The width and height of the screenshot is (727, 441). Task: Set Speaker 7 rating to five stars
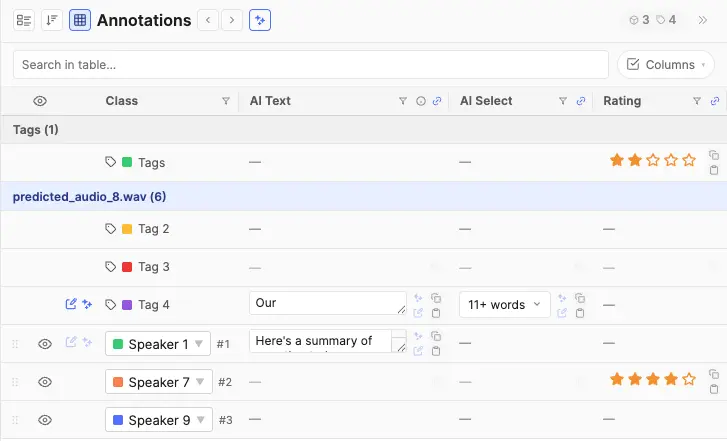point(689,379)
